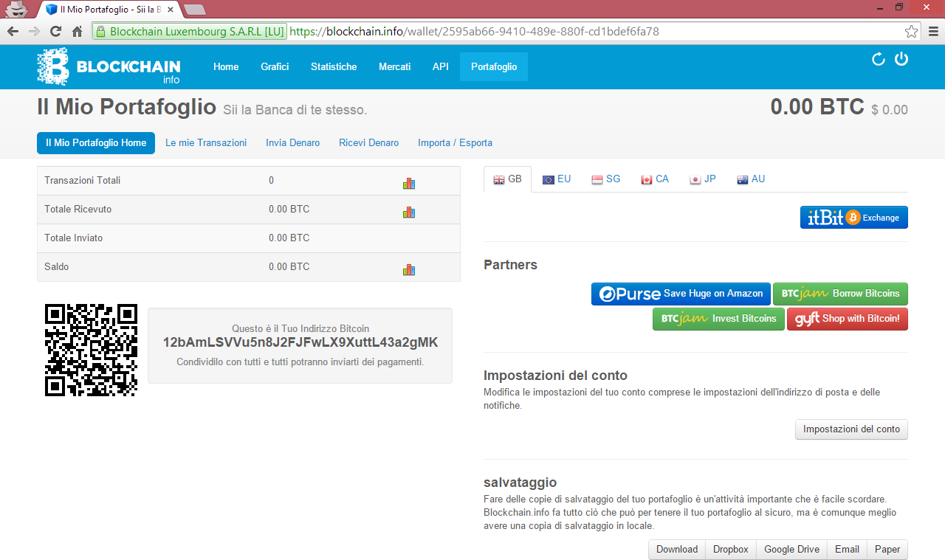The width and height of the screenshot is (945, 560).
Task: Open Grafici menu item
Action: (x=275, y=66)
